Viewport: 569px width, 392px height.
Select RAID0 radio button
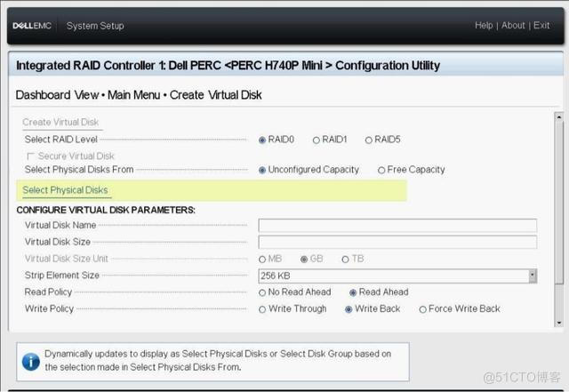click(x=262, y=140)
